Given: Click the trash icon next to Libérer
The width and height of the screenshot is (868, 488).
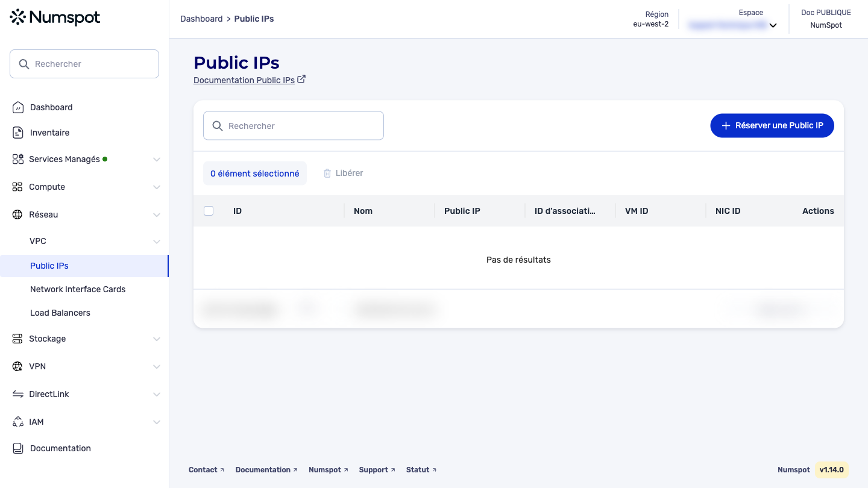Looking at the screenshot, I should tap(327, 174).
